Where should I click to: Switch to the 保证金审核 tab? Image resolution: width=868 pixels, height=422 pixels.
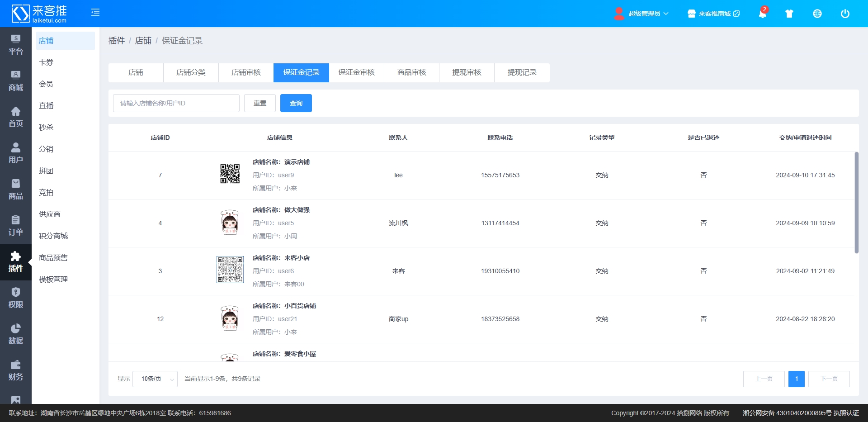click(x=356, y=73)
